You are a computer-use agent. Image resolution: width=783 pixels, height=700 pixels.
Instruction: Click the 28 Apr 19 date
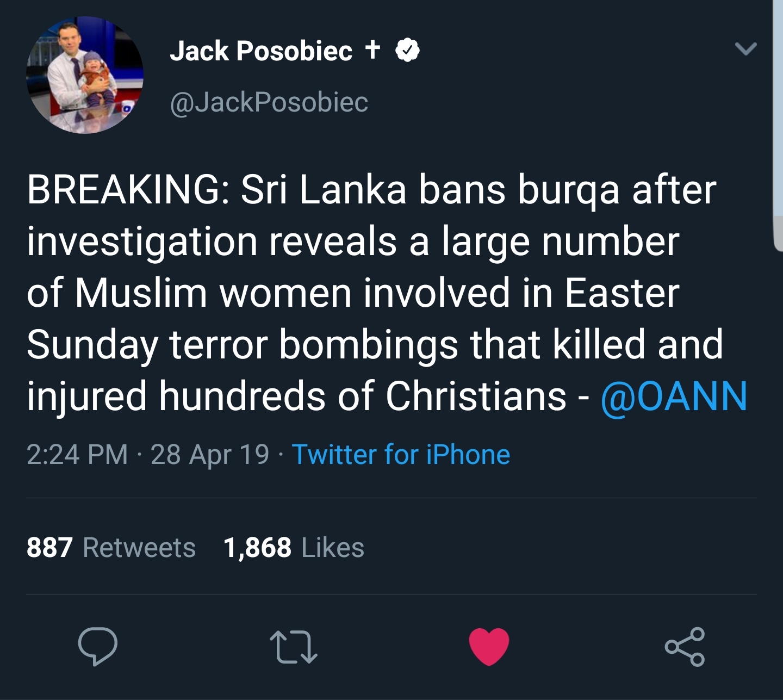click(210, 455)
